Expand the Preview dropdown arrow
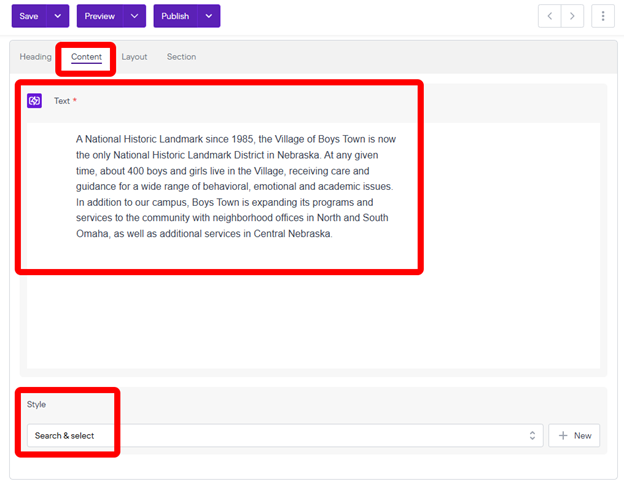The height and width of the screenshot is (484, 624). tap(135, 16)
